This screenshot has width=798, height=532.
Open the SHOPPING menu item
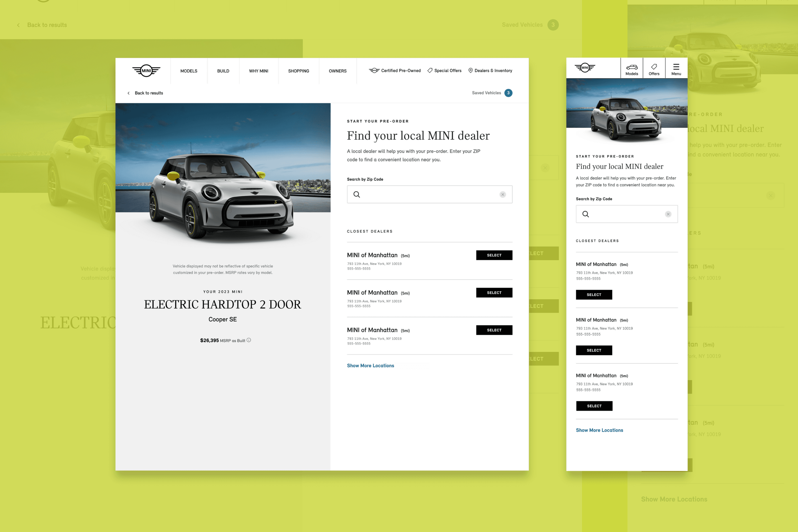(298, 71)
